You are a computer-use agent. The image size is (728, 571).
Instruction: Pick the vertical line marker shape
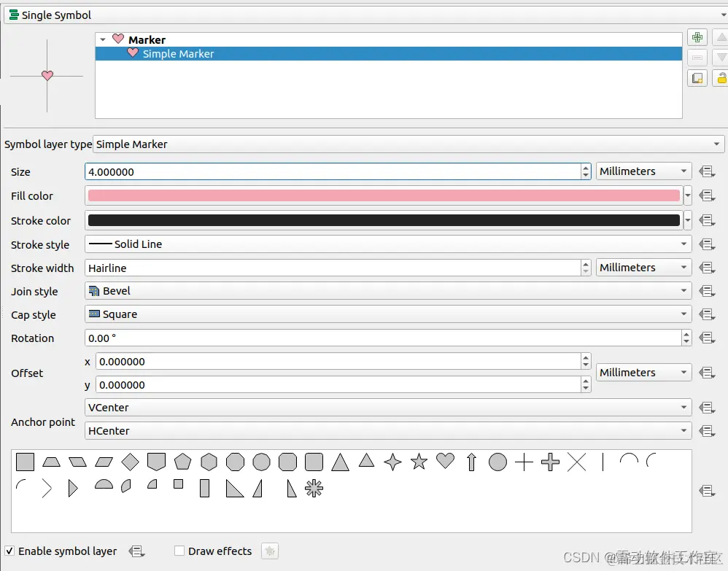click(x=603, y=462)
